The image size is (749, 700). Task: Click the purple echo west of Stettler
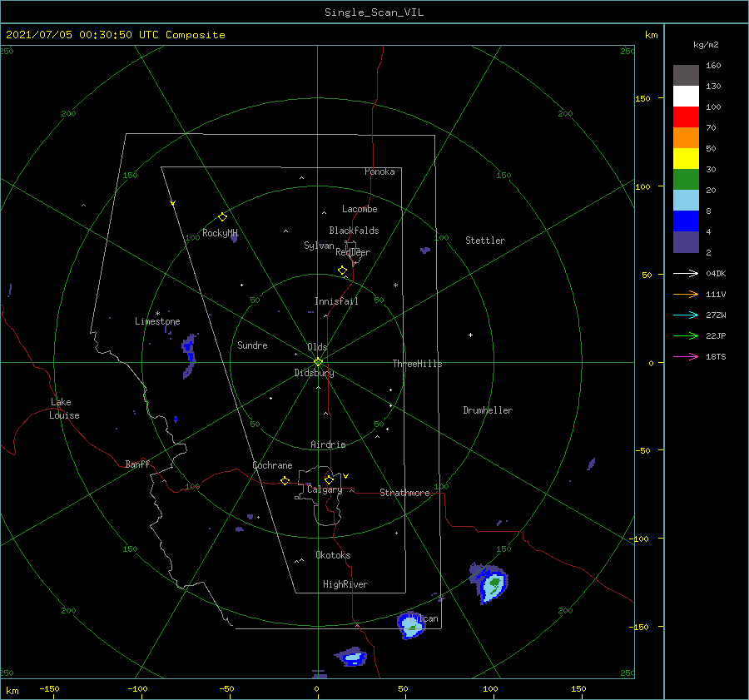(424, 250)
